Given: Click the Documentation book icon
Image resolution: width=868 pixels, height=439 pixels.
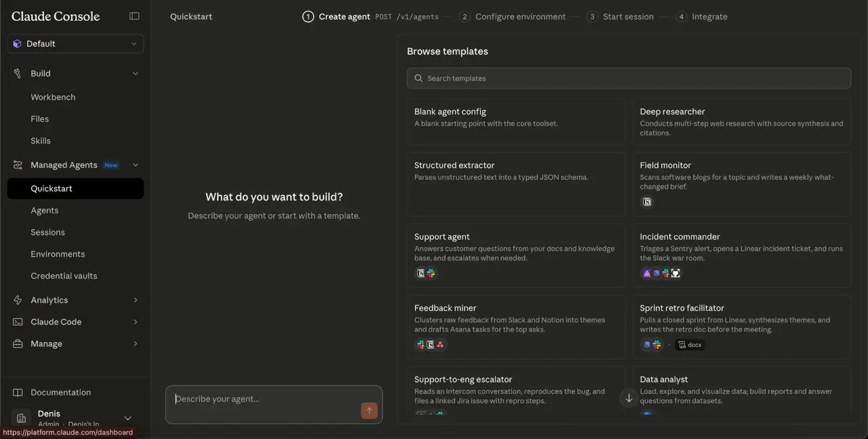Looking at the screenshot, I should tap(18, 392).
